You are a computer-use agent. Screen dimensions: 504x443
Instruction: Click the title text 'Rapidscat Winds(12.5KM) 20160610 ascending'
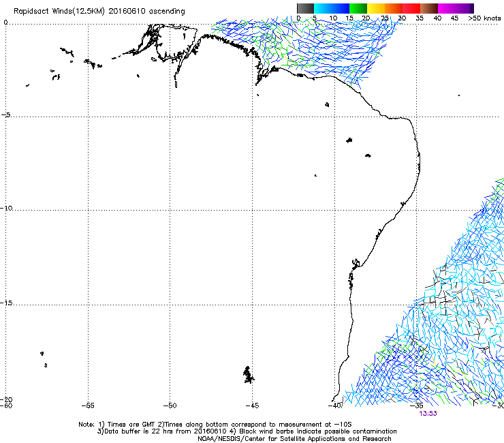point(99,12)
